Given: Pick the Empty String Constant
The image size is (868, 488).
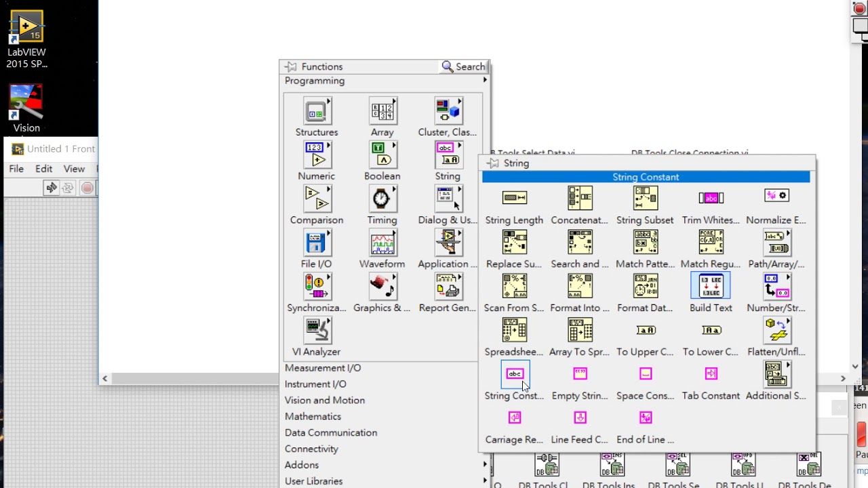Looking at the screenshot, I should [580, 373].
